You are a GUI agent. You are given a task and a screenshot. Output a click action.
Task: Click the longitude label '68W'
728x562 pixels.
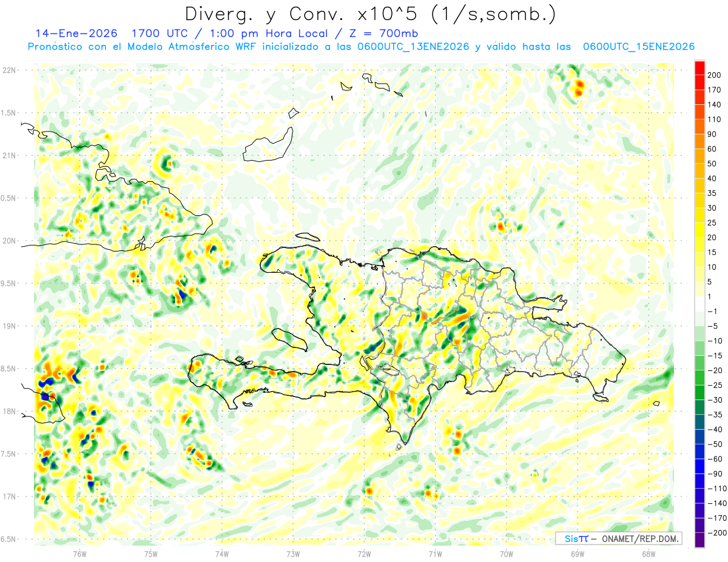point(649,554)
